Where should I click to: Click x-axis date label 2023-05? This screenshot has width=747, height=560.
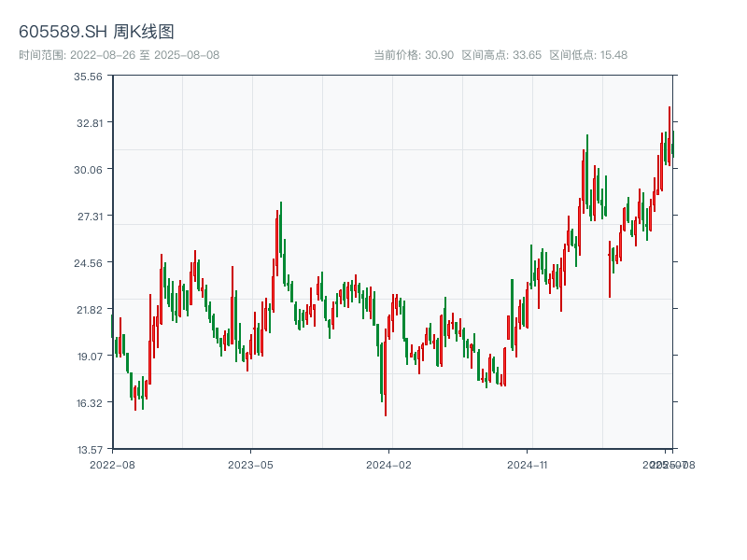(250, 465)
